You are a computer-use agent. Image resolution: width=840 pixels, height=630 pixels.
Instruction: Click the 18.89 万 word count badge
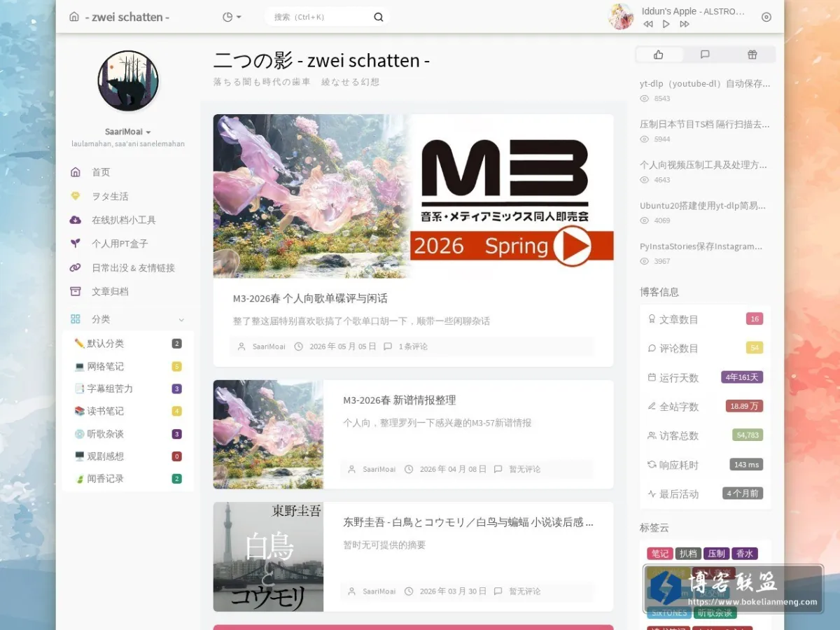[744, 406]
